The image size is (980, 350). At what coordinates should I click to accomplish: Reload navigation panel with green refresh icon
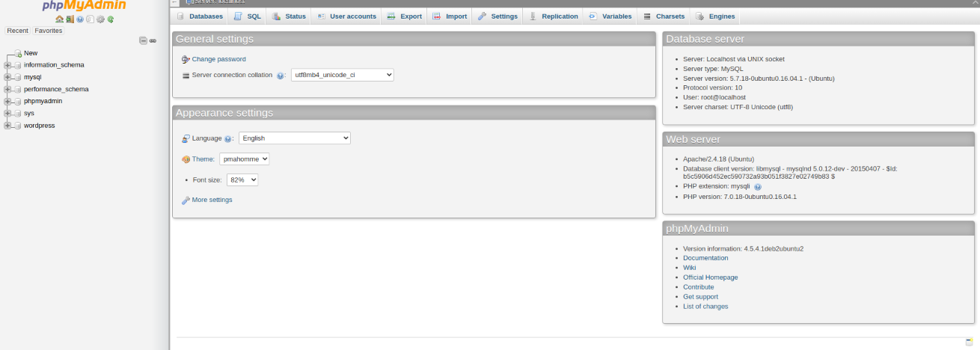[111, 19]
